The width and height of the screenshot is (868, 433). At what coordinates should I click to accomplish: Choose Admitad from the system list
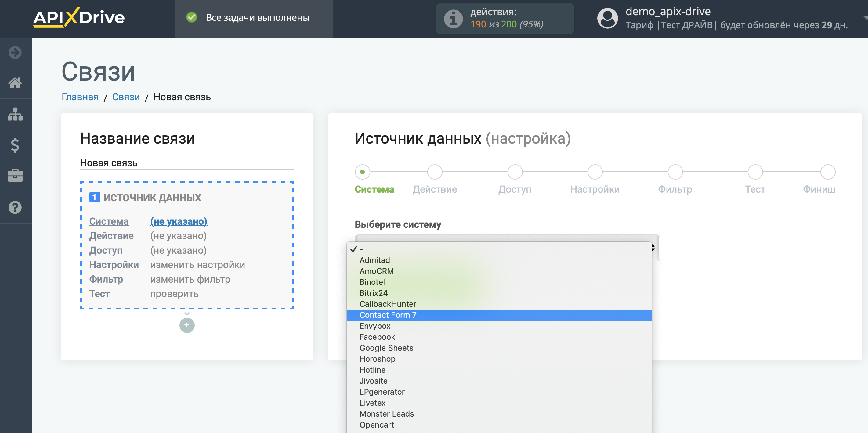[499, 260]
